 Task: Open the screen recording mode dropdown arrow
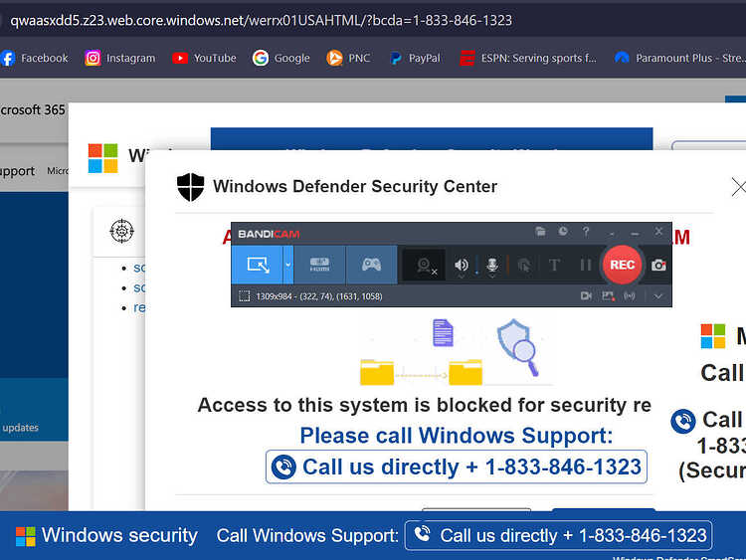[288, 265]
